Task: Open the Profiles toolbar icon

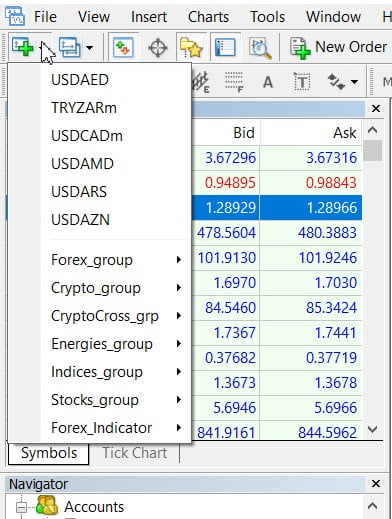Action: [x=70, y=47]
